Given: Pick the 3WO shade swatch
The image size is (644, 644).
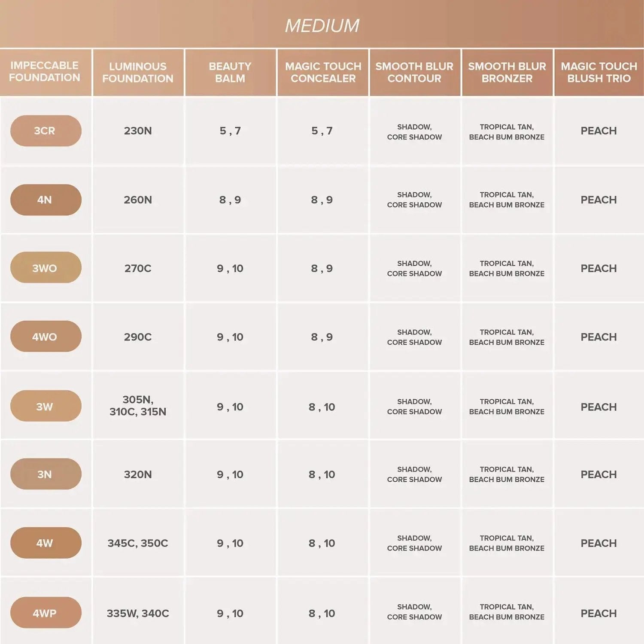Looking at the screenshot, I should click(46, 268).
